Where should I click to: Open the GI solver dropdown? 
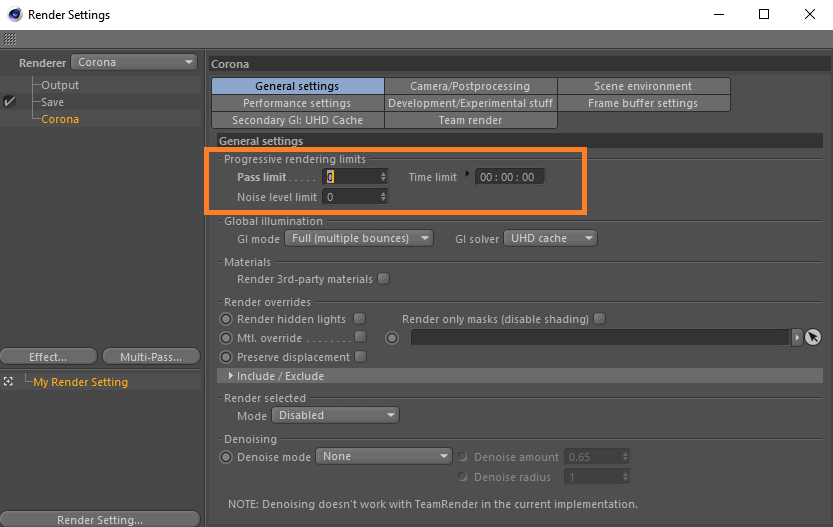[x=549, y=238]
